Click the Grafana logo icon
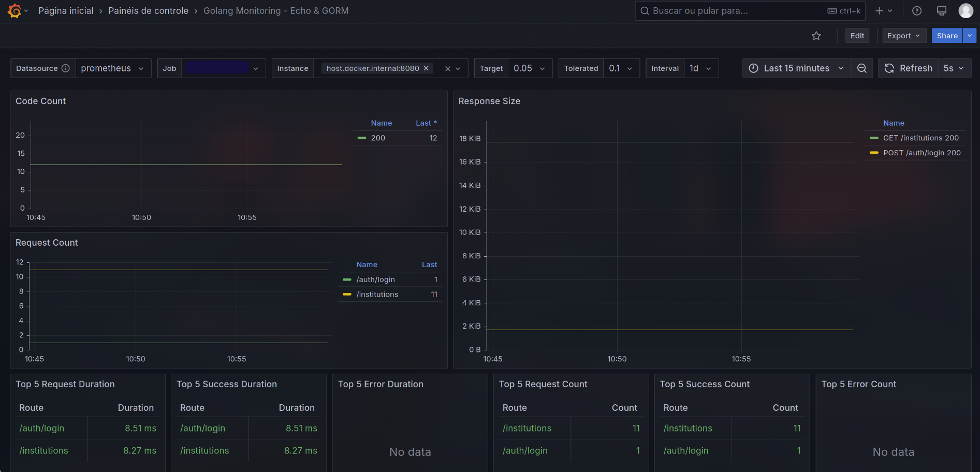The height and width of the screenshot is (472, 980). [x=14, y=11]
